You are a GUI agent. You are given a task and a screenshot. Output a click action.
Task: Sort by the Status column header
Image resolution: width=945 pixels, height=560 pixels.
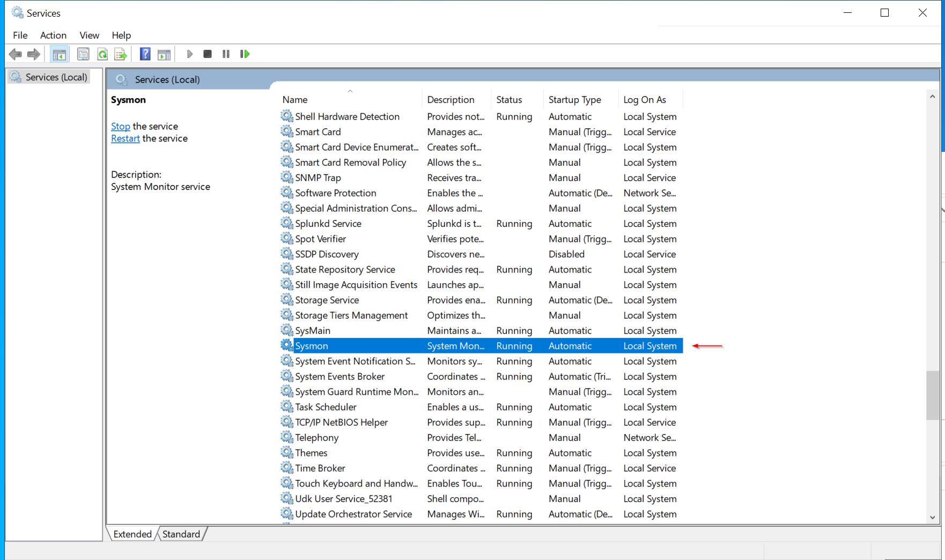click(x=517, y=100)
